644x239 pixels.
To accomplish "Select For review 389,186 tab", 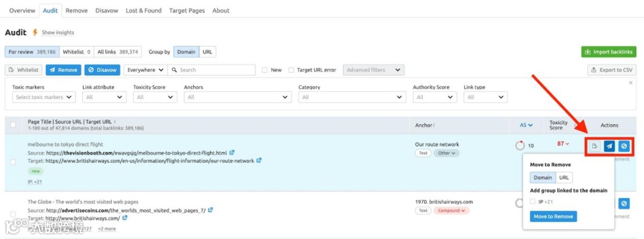I will 32,52.
